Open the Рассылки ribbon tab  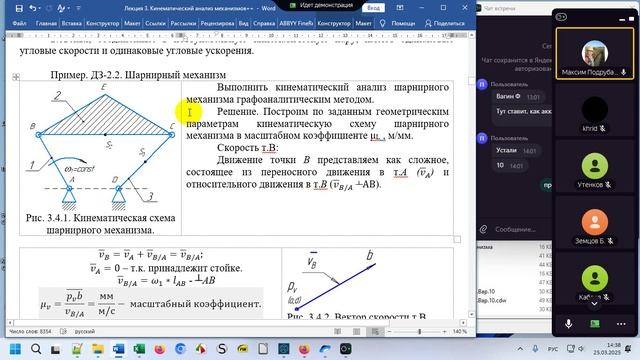coord(183,23)
